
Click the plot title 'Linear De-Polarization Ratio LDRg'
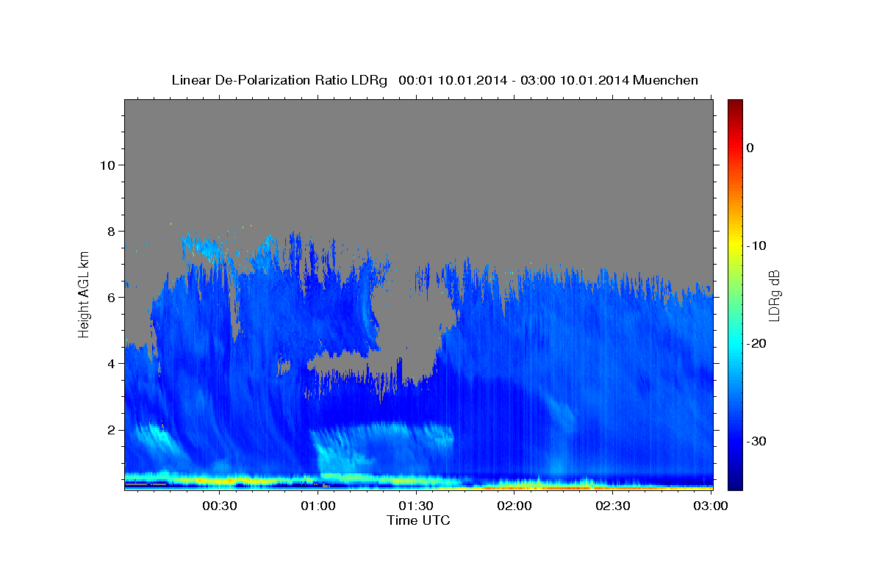coord(279,80)
